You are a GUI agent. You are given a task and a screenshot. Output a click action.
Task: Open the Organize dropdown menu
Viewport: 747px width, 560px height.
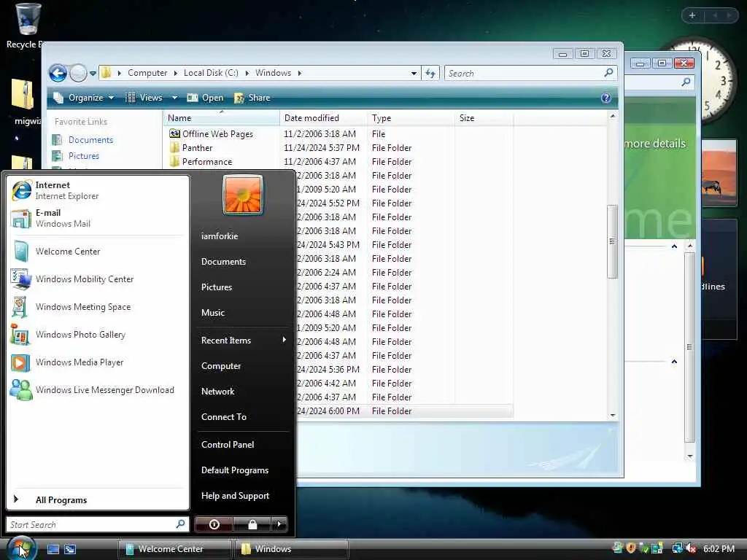(84, 98)
